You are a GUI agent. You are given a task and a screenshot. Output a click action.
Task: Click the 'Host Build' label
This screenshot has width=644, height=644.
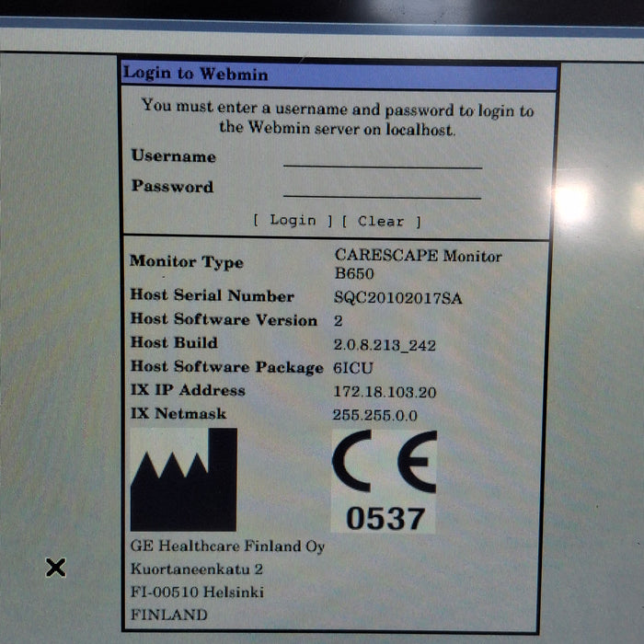[174, 342]
